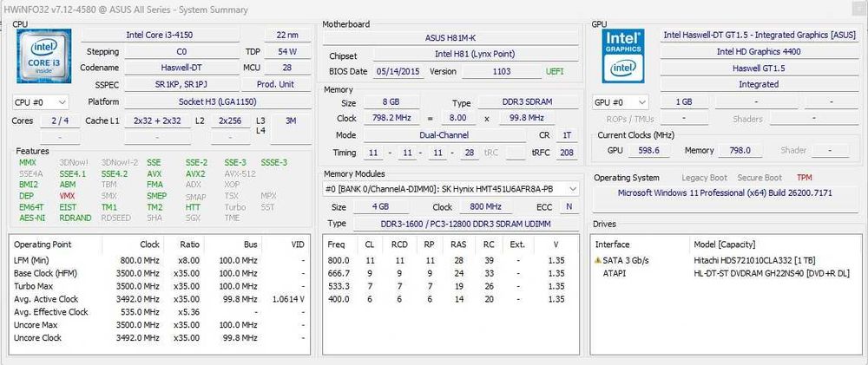The width and height of the screenshot is (868, 365).
Task: Click the Intel Core i3-4150 CPU name field
Action: (x=160, y=35)
